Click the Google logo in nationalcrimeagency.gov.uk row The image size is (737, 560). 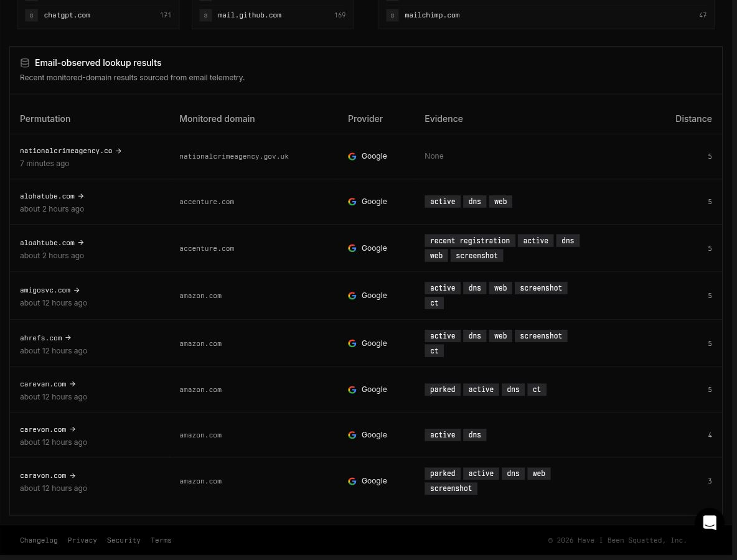click(352, 156)
